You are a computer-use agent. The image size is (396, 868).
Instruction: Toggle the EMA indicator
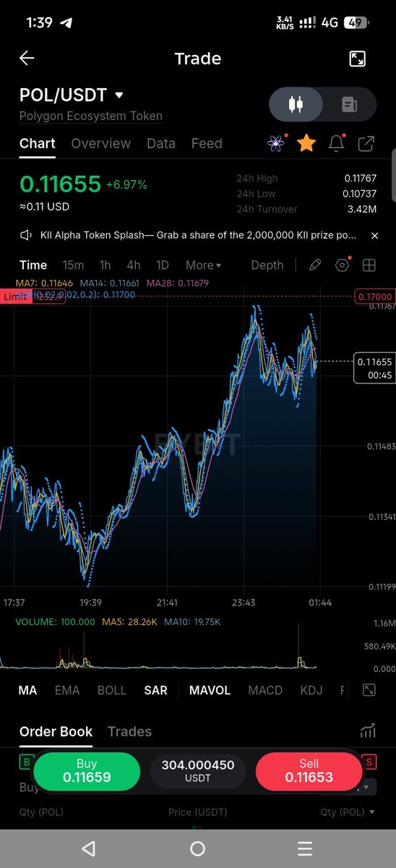point(67,690)
